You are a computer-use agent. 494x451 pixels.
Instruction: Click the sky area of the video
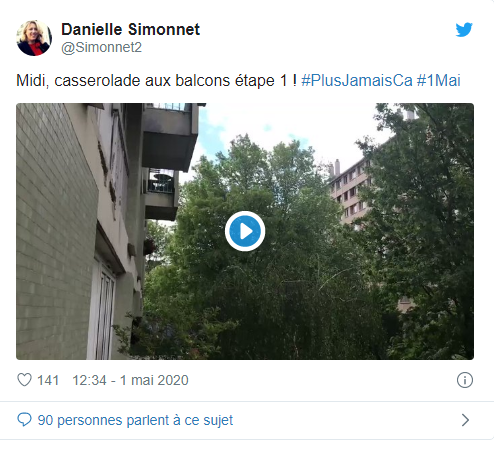point(283,127)
